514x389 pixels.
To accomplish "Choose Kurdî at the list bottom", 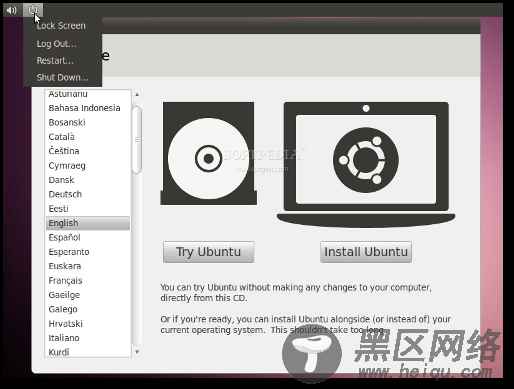I will tap(88, 352).
